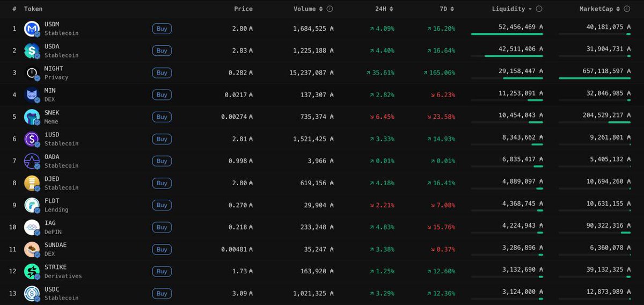Sort the table by 24H change
Viewport: 644px width, 305px height.
384,9
